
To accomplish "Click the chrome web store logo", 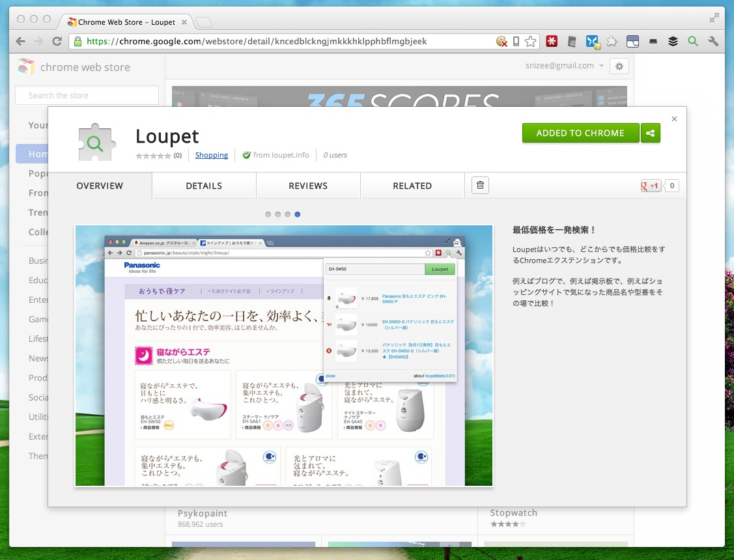I will pos(26,66).
